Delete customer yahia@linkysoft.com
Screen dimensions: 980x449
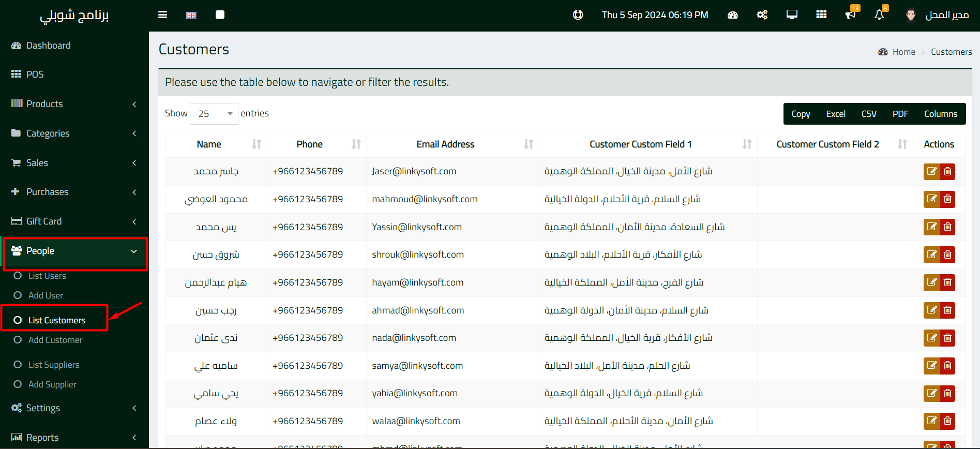point(947,394)
